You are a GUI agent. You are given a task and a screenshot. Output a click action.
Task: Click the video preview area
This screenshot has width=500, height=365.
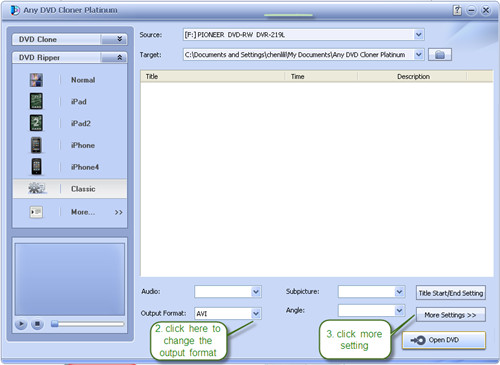point(70,279)
